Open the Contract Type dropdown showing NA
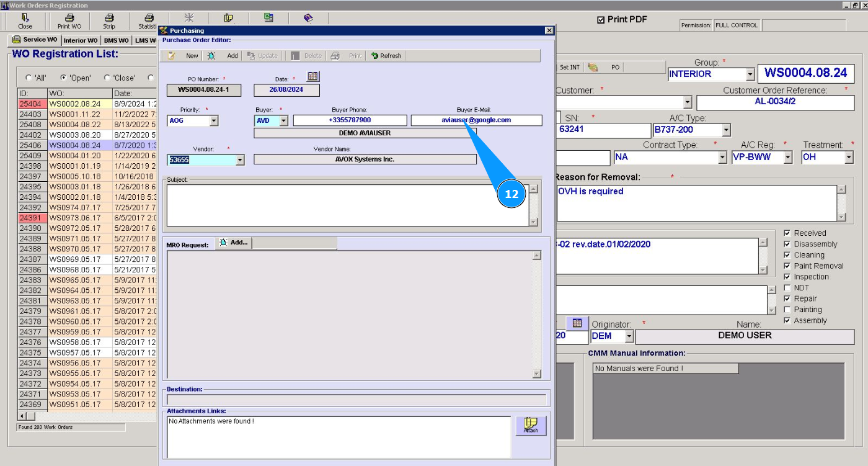 pyautogui.click(x=722, y=157)
